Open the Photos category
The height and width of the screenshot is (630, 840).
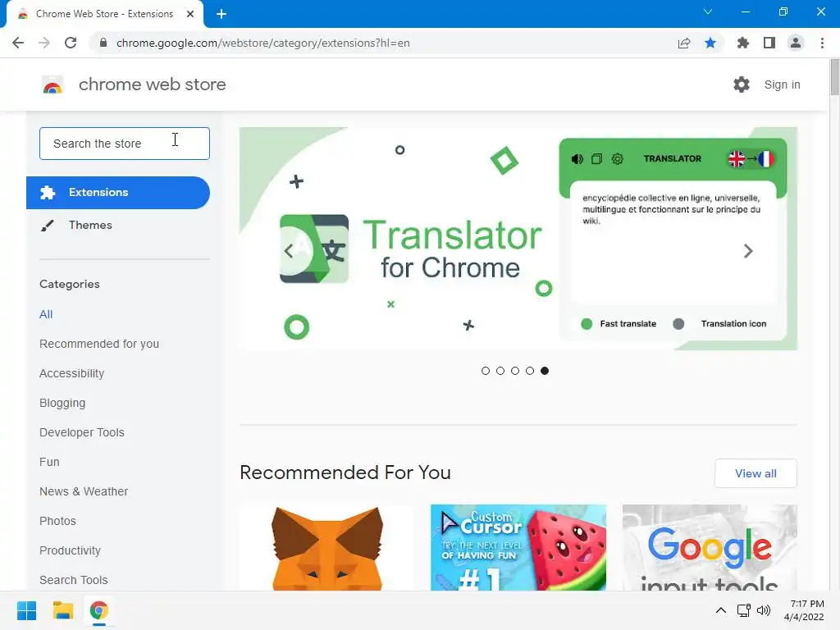pyautogui.click(x=58, y=521)
